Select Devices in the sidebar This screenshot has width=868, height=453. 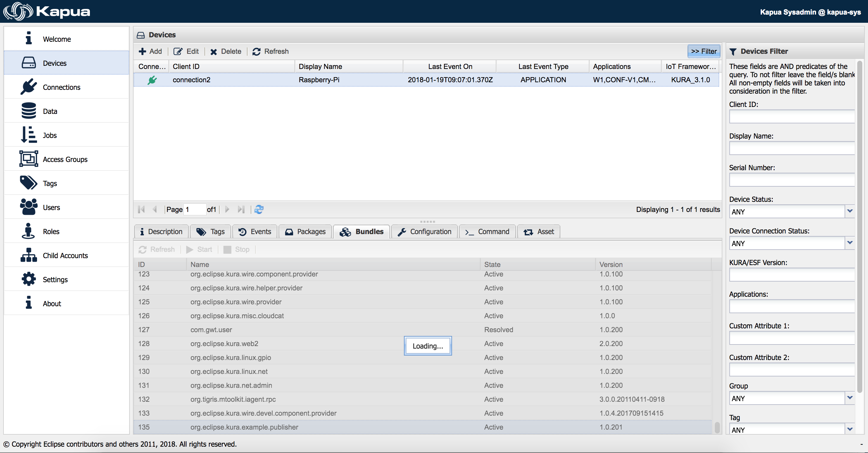pyautogui.click(x=54, y=63)
